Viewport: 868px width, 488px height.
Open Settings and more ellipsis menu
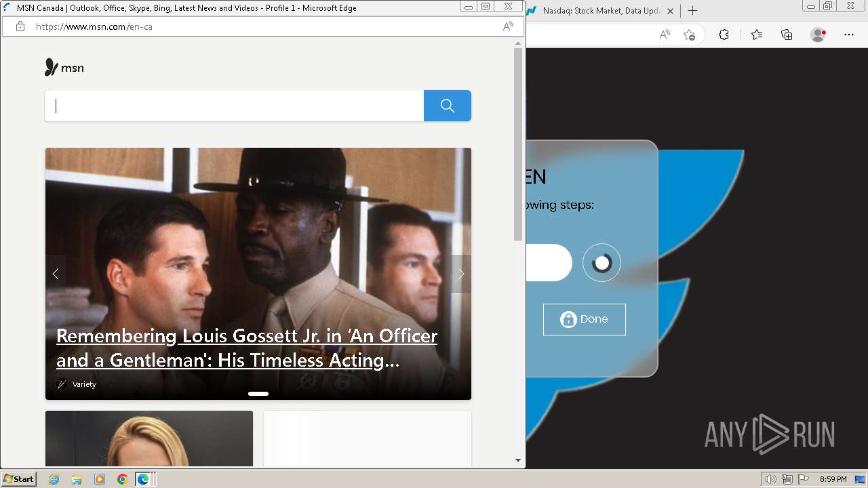tap(849, 35)
